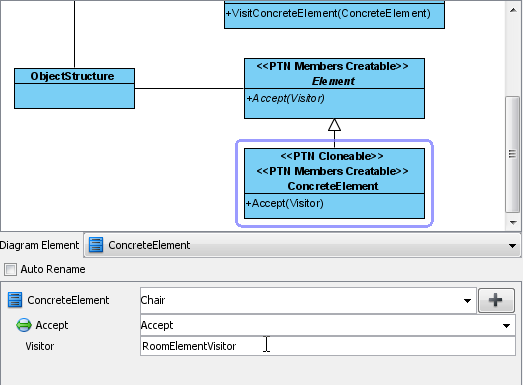The height and width of the screenshot is (385, 523).
Task: Click the +VisitConcreteElement(ConcreteElement) operation
Action: [x=328, y=13]
